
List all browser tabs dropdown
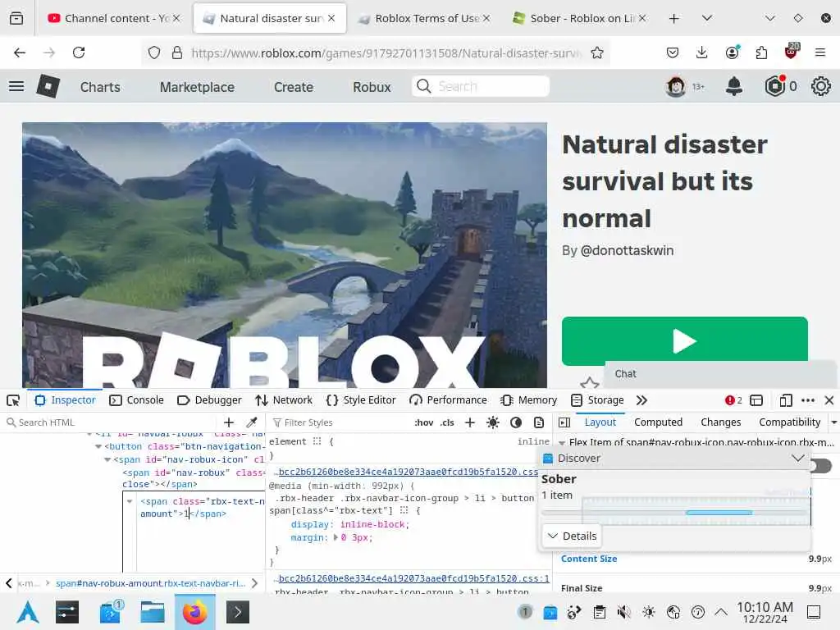click(707, 19)
